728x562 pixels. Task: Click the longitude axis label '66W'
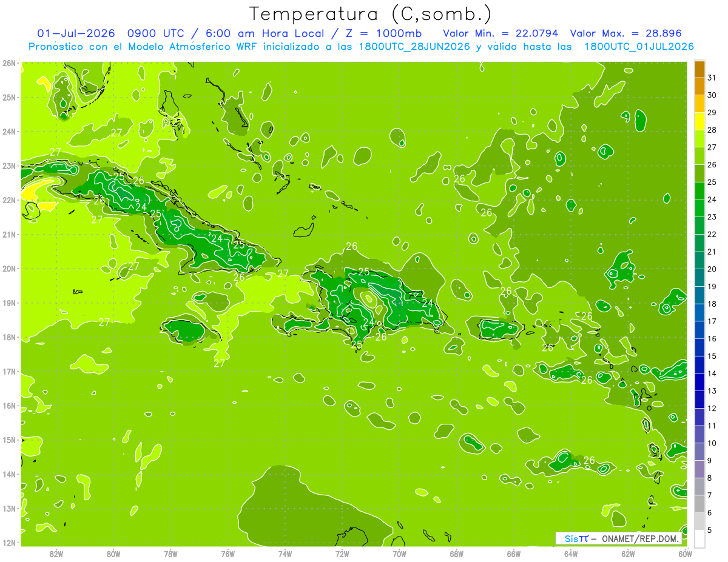[514, 554]
